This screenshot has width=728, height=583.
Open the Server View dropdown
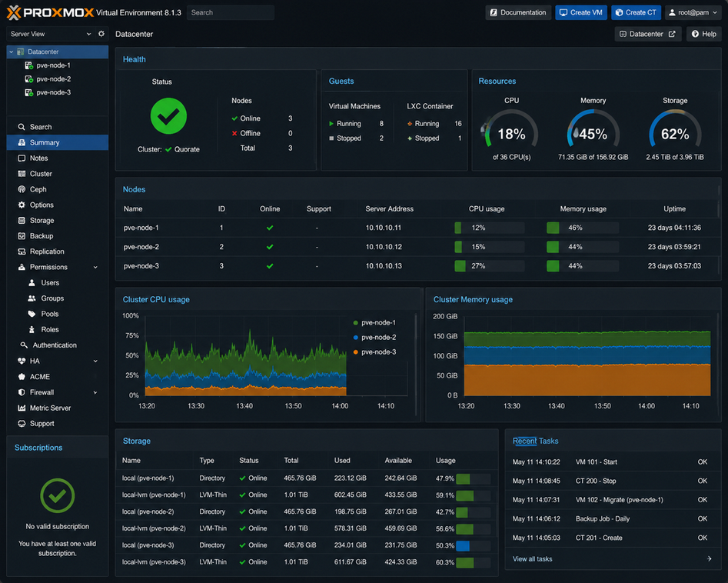51,34
